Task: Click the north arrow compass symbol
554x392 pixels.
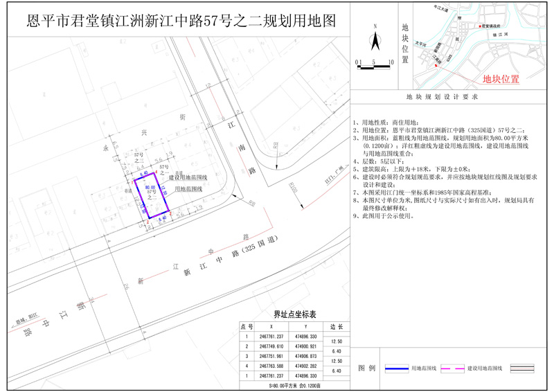Action: (374, 41)
